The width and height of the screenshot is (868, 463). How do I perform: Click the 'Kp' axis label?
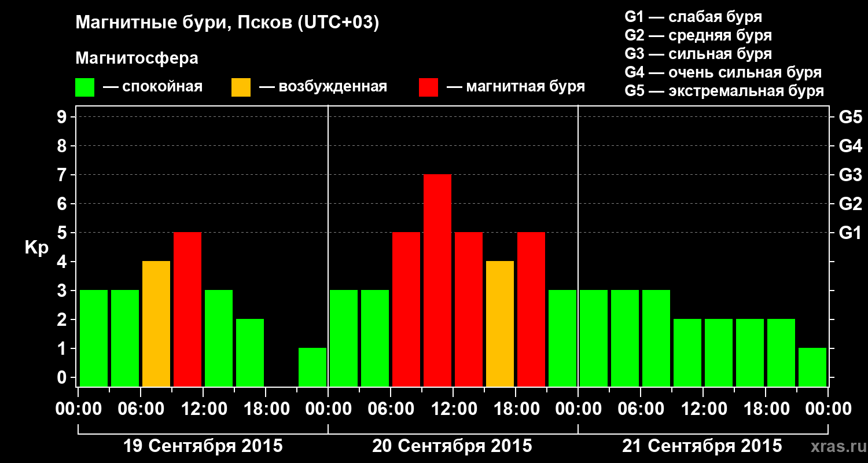[36, 248]
